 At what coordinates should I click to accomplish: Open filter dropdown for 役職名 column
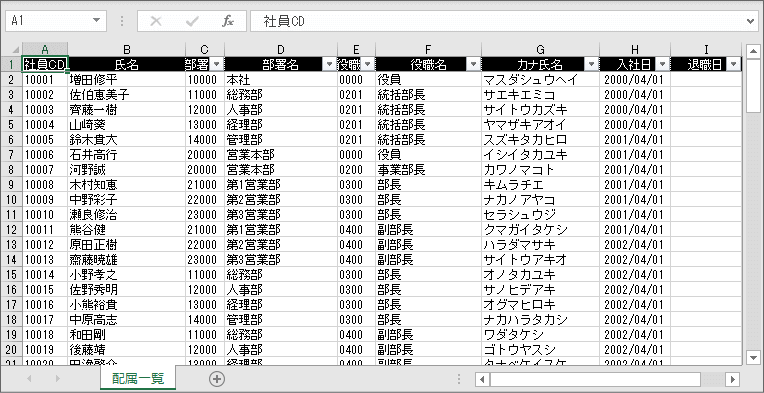(474, 64)
